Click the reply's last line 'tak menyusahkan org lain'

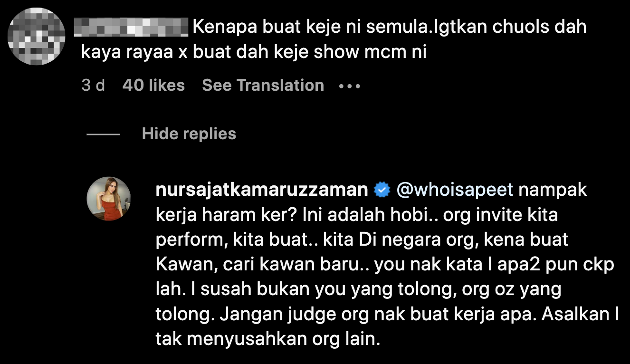tap(268, 339)
